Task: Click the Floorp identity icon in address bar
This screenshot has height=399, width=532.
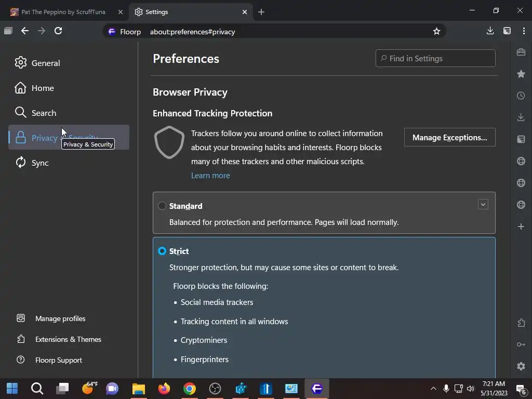Action: click(x=112, y=32)
